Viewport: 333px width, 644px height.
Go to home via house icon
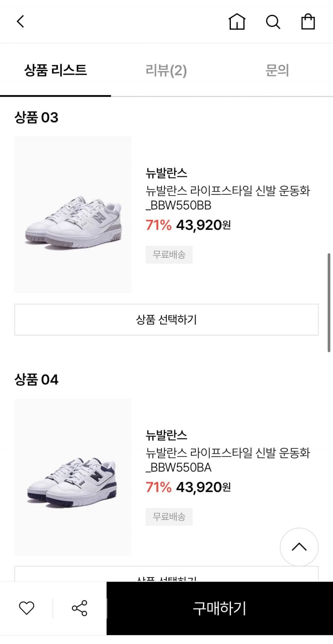237,21
